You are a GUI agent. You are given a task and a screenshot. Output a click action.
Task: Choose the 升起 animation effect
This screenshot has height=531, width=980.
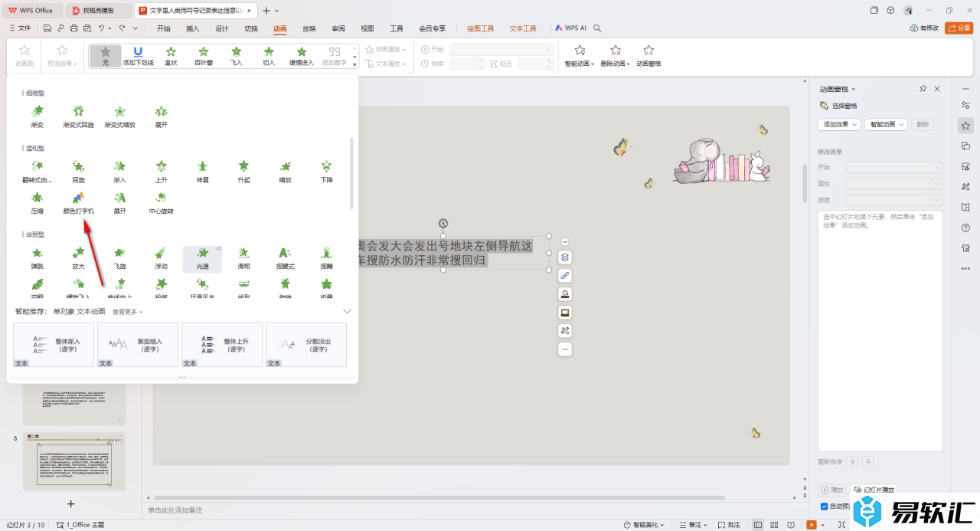click(243, 172)
